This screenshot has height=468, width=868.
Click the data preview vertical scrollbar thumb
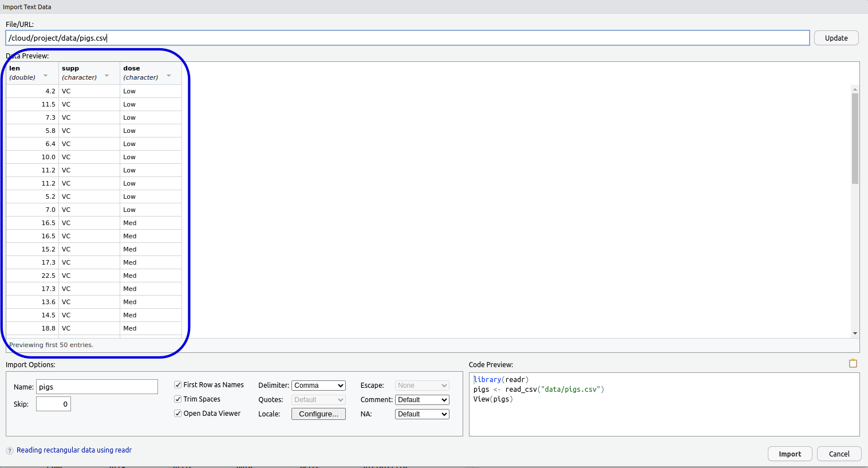[x=855, y=137]
